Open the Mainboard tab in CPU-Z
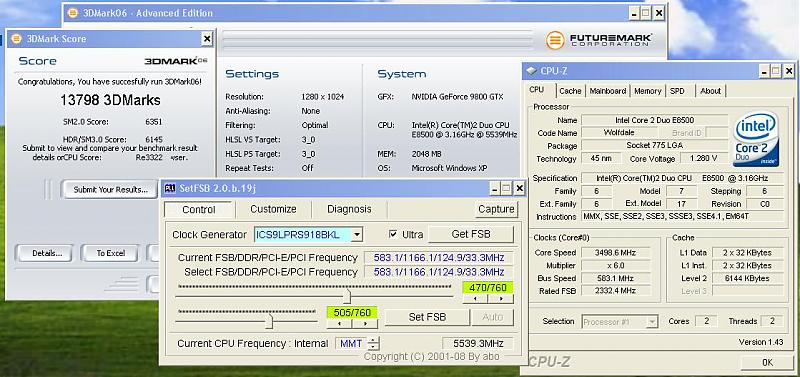The height and width of the screenshot is (377, 800). tap(608, 91)
